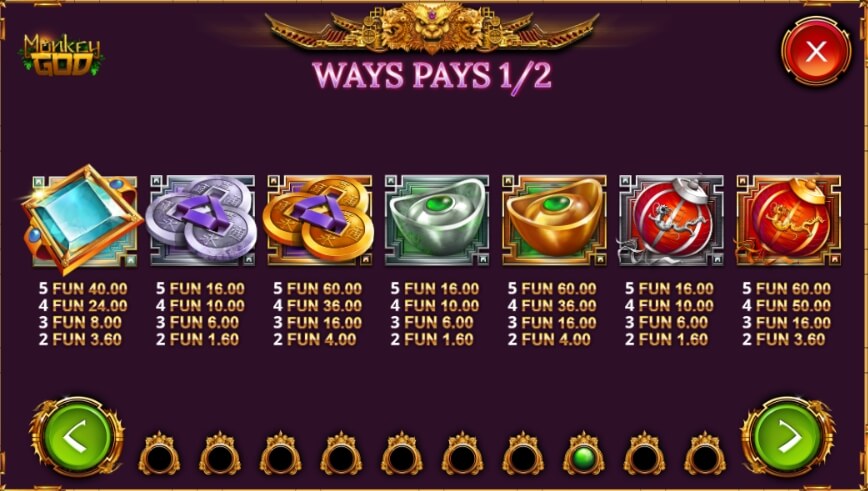Select the ninth page indicator dot
868x491 pixels.
[x=645, y=454]
